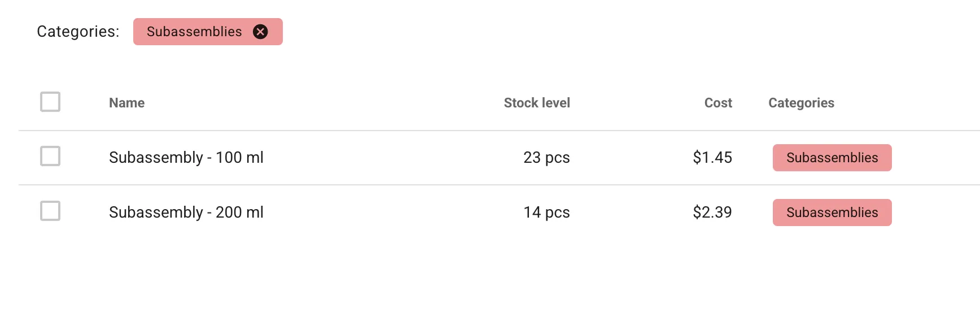Click the $2.39 cost value
The height and width of the screenshot is (312, 980).
pyautogui.click(x=712, y=213)
